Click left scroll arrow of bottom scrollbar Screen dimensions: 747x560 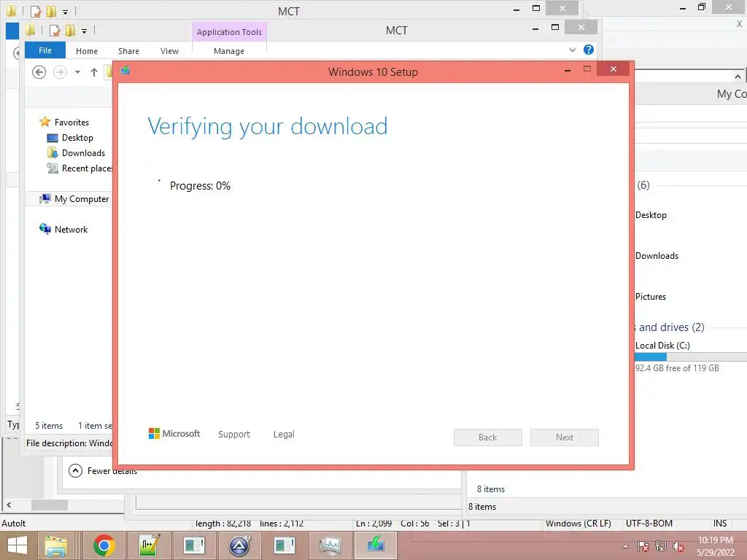tap(9, 505)
